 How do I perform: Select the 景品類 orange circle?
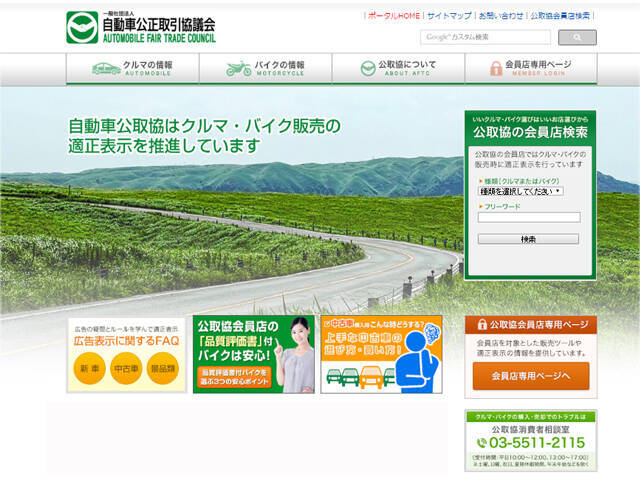[163, 369]
